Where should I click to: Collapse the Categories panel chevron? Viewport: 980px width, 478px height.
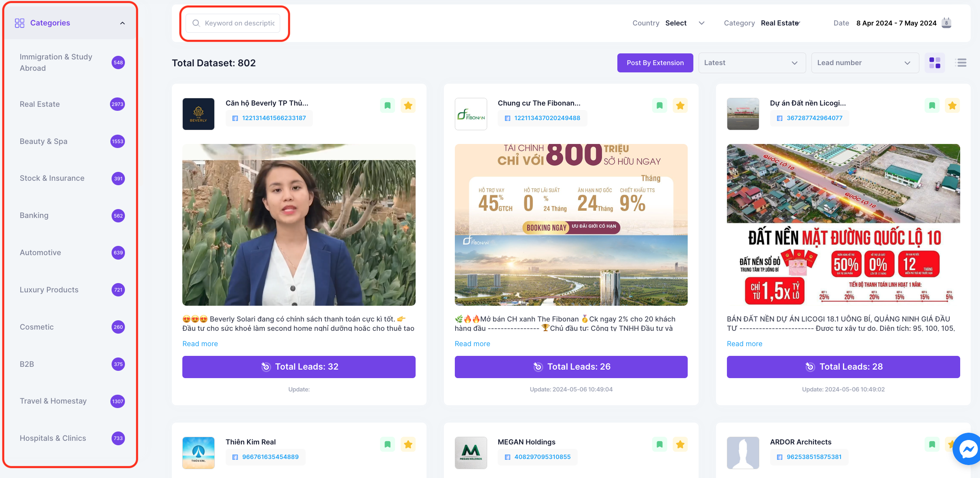pyautogui.click(x=122, y=23)
